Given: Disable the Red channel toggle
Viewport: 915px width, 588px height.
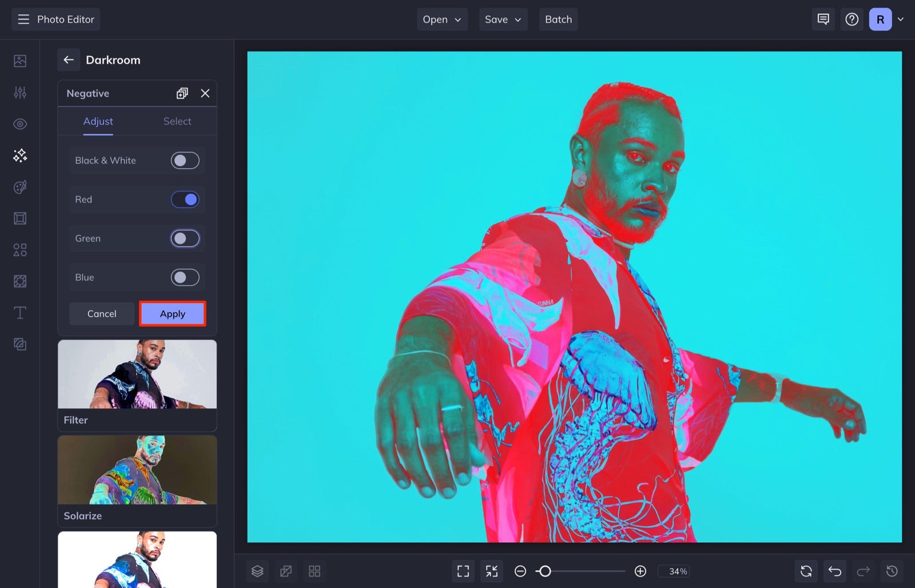Looking at the screenshot, I should (x=185, y=199).
